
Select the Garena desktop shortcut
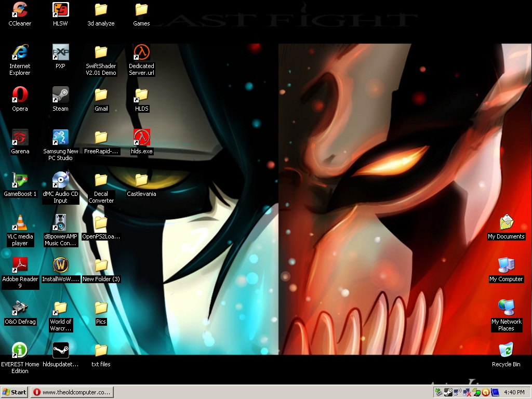pos(20,138)
